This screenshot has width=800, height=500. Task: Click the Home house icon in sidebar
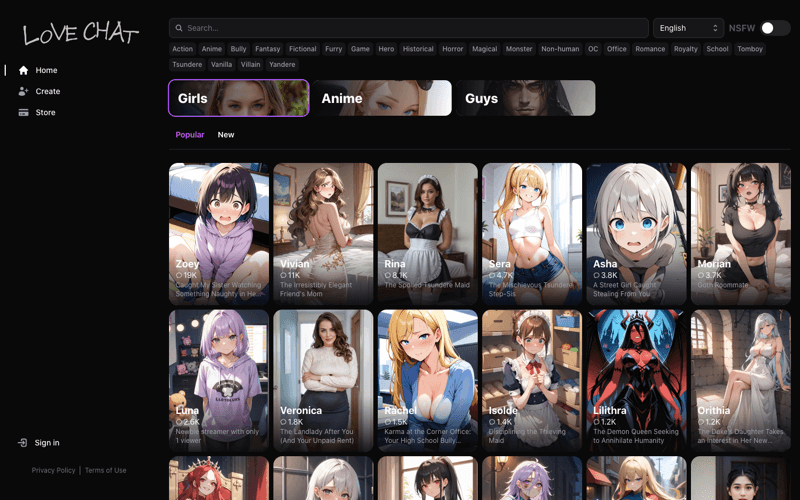point(23,70)
